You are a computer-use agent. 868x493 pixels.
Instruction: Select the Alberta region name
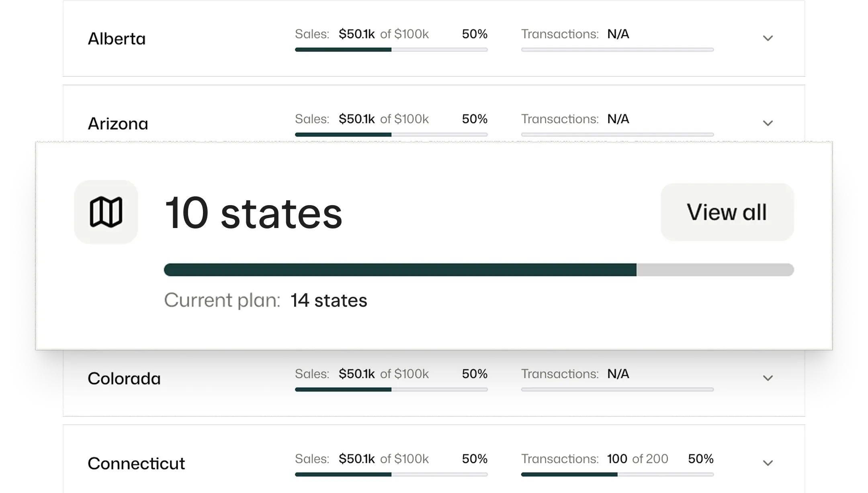pos(117,39)
